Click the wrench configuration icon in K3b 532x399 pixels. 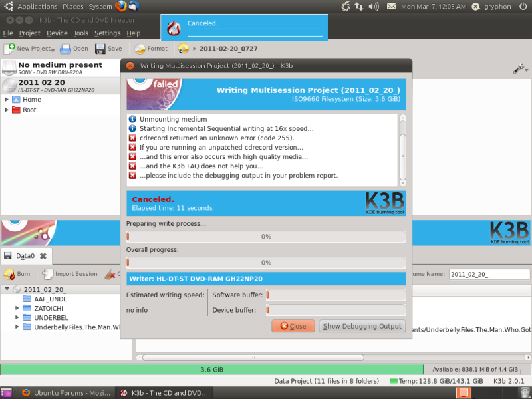pyautogui.click(x=519, y=69)
